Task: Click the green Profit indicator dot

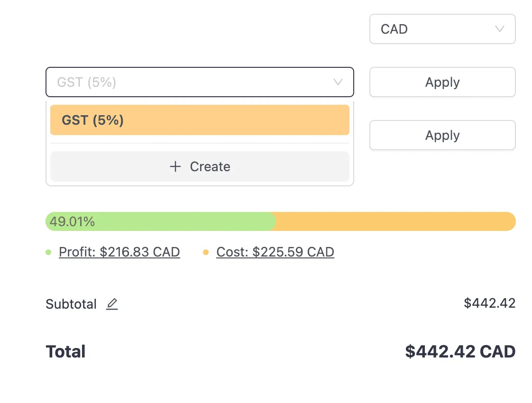Action: 48,252
